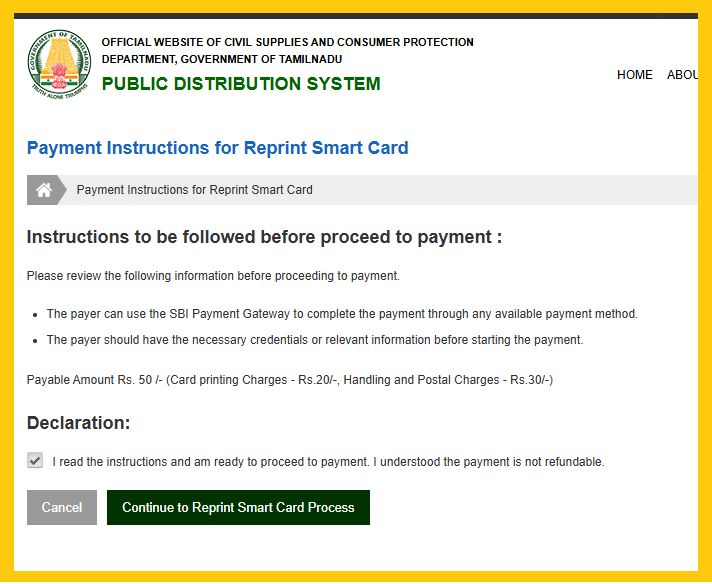Click the bullet about necessary credentials
Image resolution: width=712 pixels, height=584 pixels.
click(x=314, y=340)
